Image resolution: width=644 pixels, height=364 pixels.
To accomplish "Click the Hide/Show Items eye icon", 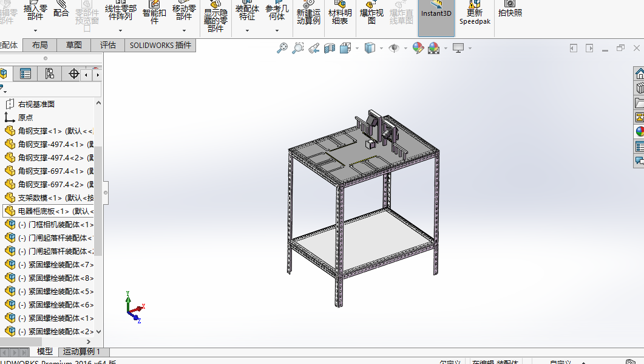I will pos(394,48).
